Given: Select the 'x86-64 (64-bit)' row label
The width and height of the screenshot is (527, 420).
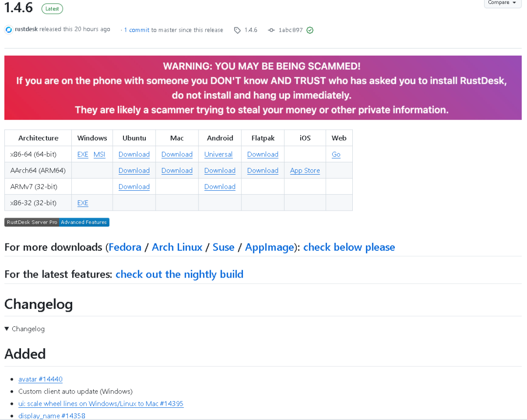Looking at the screenshot, I should (33, 154).
